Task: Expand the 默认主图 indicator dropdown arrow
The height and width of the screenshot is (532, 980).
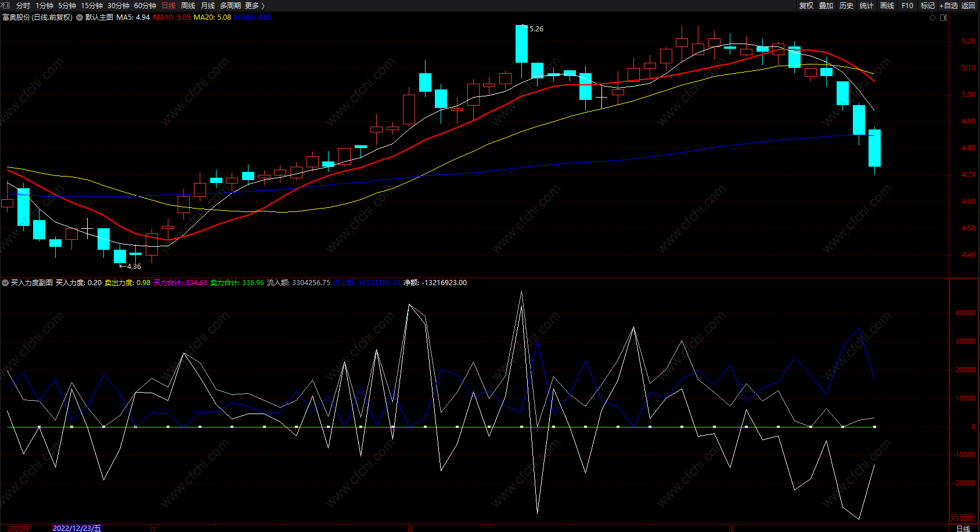Action: point(80,17)
